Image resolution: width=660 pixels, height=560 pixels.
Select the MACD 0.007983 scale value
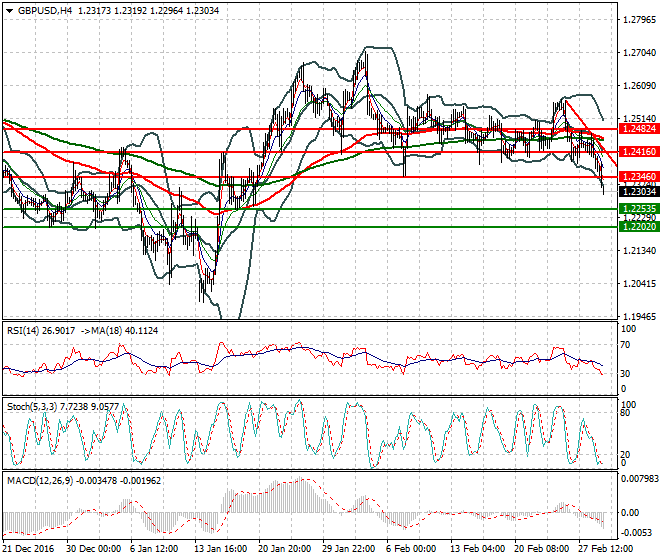[x=640, y=479]
